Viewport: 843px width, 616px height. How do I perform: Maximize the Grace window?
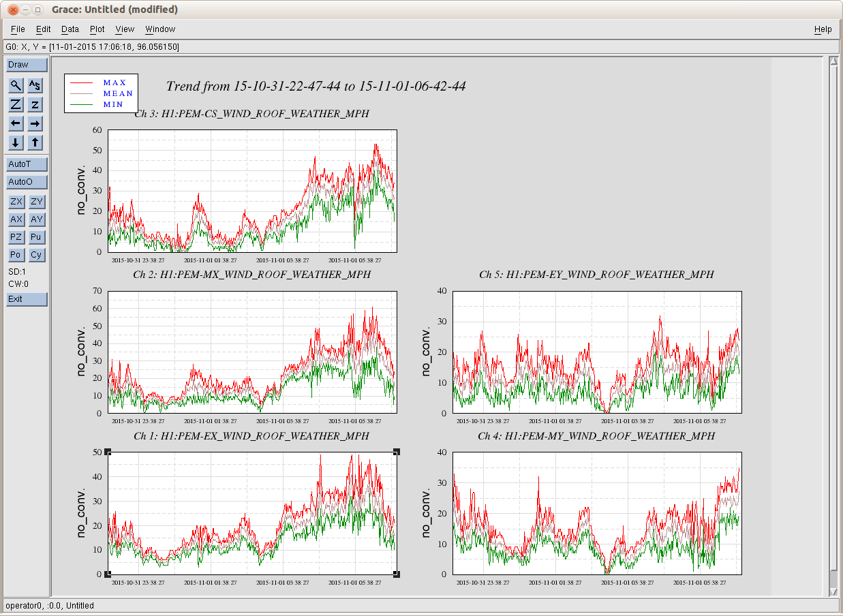tap(37, 10)
